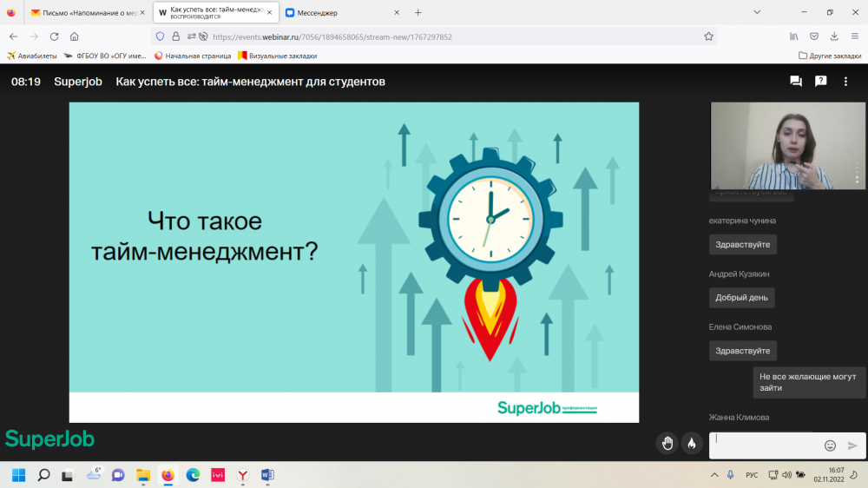Toggle the taskbar microphone icon
The image size is (868, 488).
tap(731, 475)
